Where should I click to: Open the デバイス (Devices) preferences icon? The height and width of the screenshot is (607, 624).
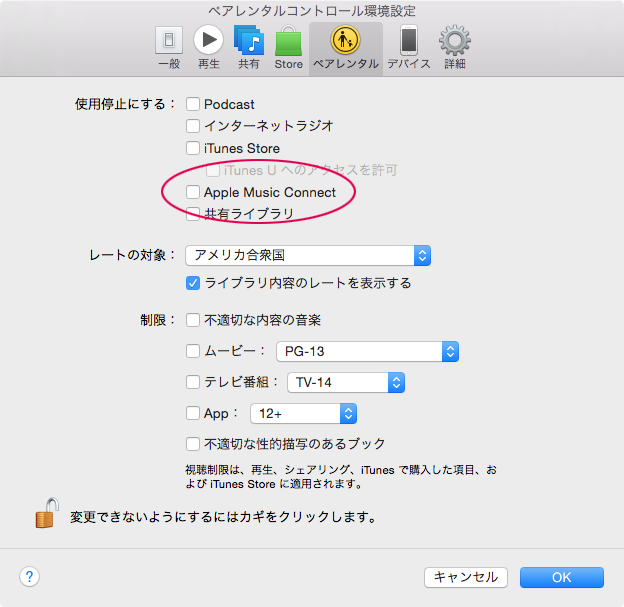(x=409, y=47)
